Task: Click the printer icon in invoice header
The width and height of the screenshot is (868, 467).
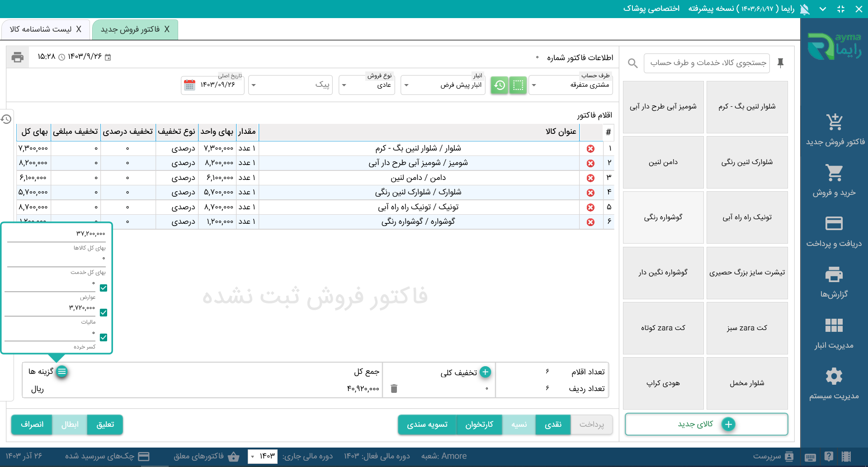Action: (x=18, y=57)
